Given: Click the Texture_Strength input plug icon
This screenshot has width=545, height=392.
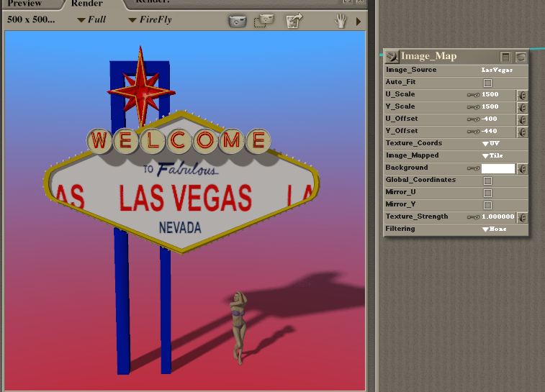Looking at the screenshot, I should click(x=522, y=217).
